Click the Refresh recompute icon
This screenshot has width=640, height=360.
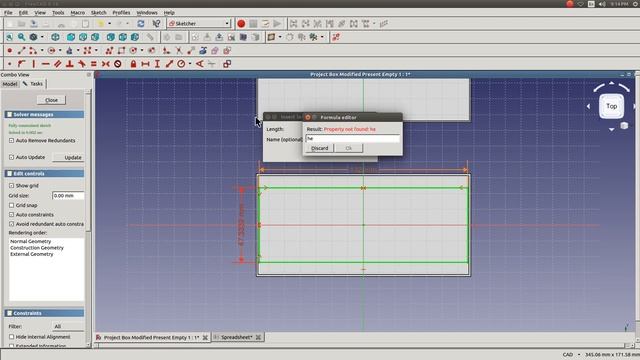[141, 24]
